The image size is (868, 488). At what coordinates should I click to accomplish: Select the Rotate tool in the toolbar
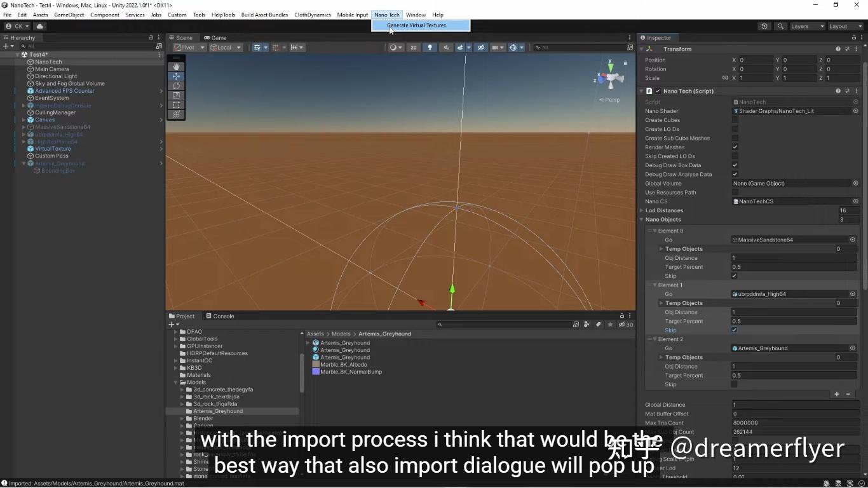click(176, 86)
